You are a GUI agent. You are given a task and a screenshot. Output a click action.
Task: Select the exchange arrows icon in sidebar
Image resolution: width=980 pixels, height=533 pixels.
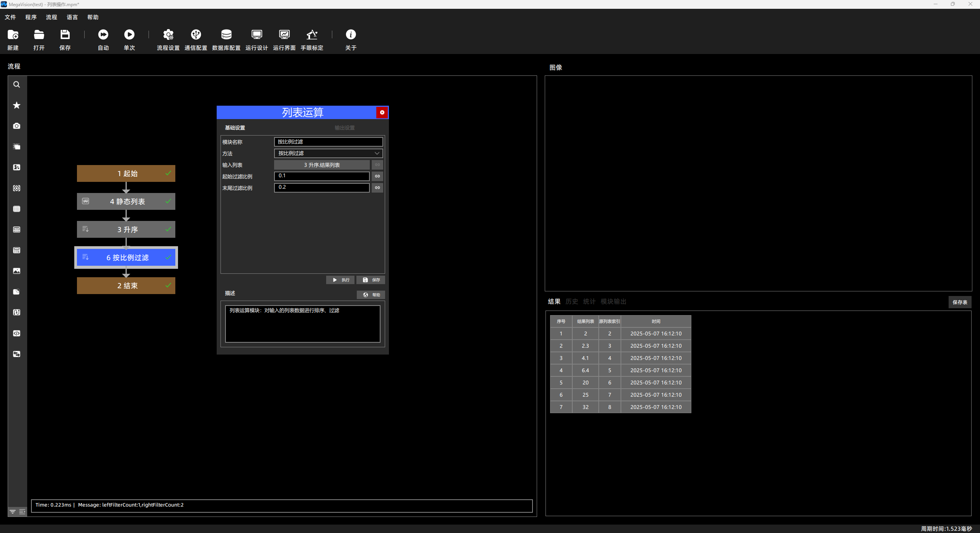click(16, 354)
